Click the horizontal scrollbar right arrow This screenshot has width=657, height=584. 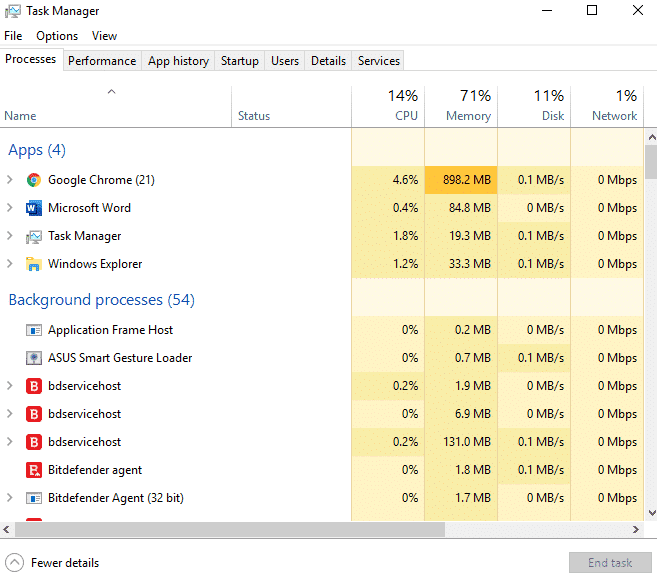(636, 530)
